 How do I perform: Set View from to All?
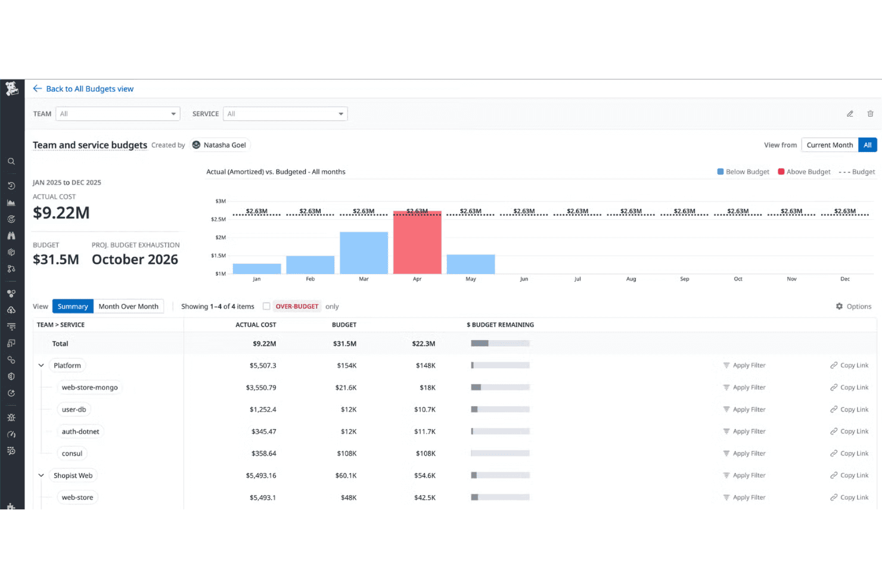(x=868, y=145)
